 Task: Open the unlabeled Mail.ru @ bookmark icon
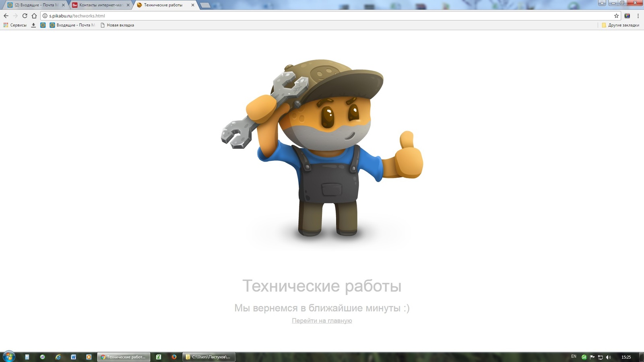[43, 25]
